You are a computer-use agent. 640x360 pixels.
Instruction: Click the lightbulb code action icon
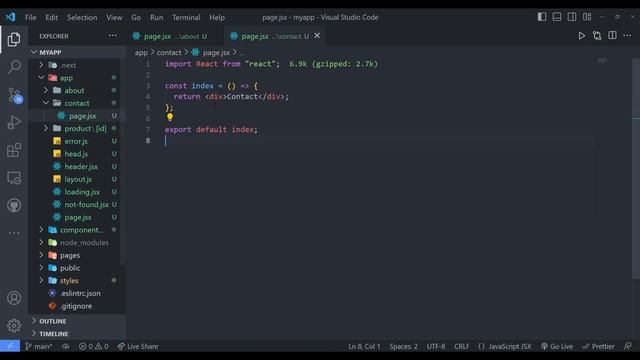coord(170,117)
